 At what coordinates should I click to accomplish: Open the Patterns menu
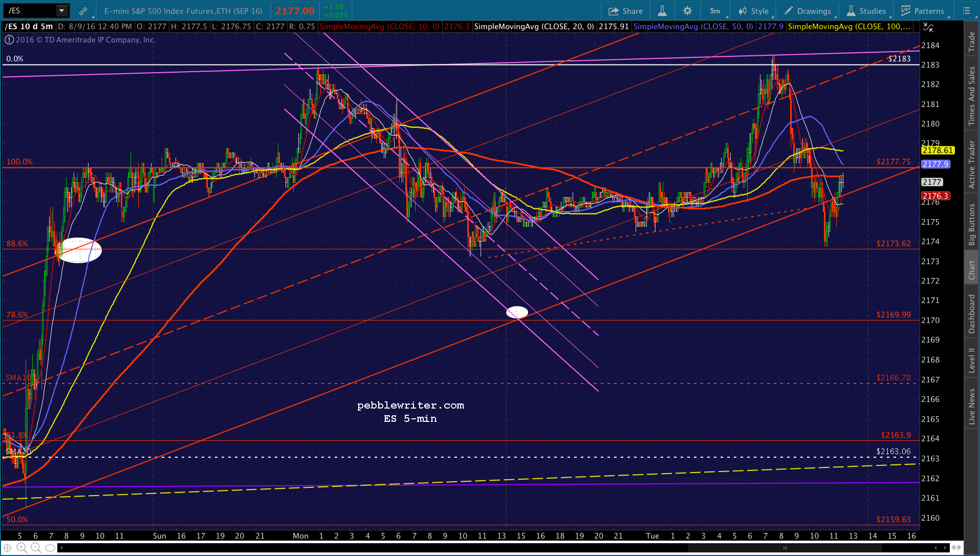[x=923, y=11]
